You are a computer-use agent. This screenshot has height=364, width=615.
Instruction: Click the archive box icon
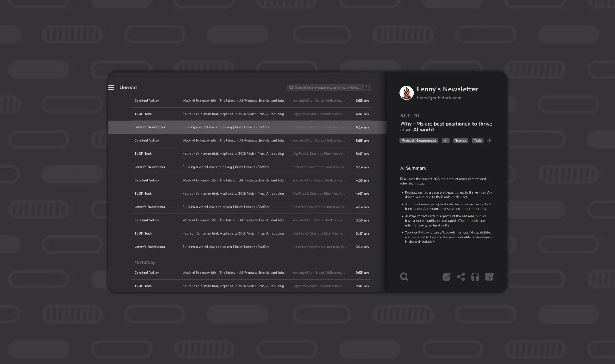tap(489, 276)
